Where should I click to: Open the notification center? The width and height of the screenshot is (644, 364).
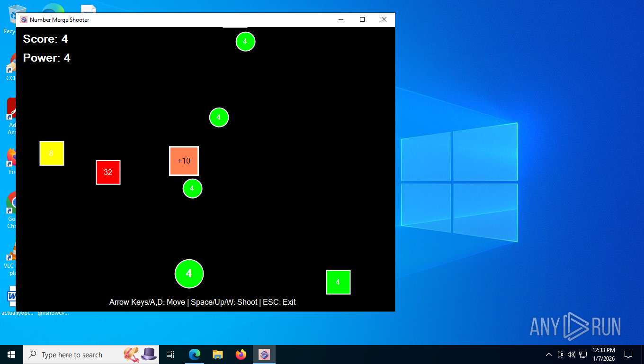(628, 355)
